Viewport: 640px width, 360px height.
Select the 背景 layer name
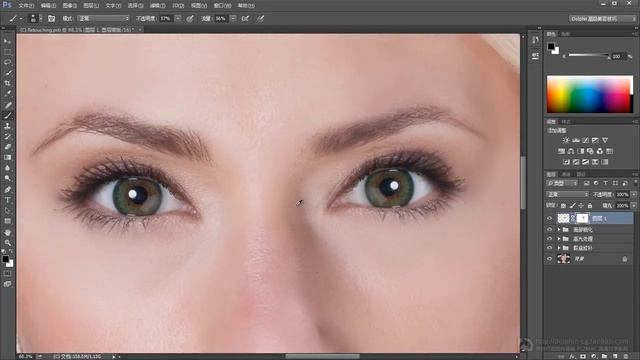pyautogui.click(x=579, y=259)
